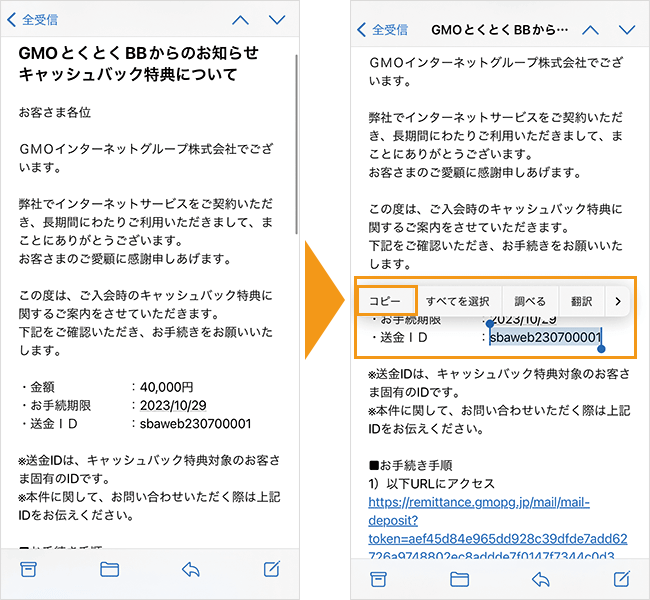Click the left screen vertical scrollbar
650x600 pixels.
coord(296,144)
